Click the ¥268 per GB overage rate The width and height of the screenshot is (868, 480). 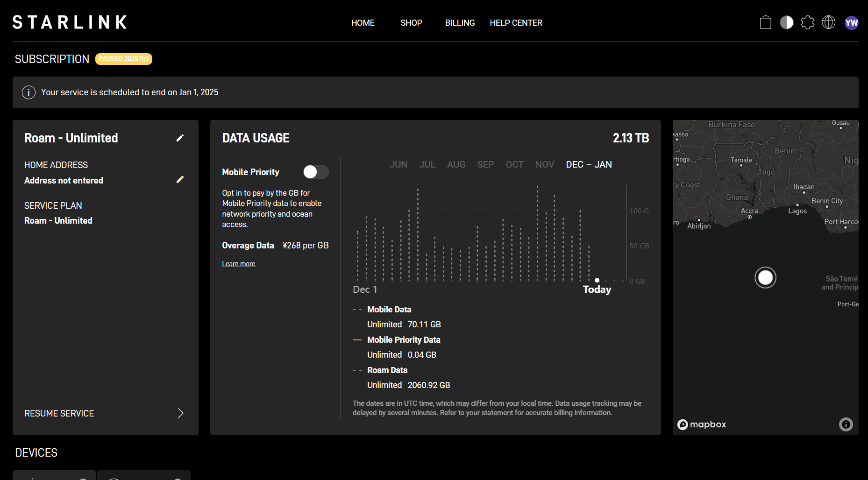click(306, 245)
